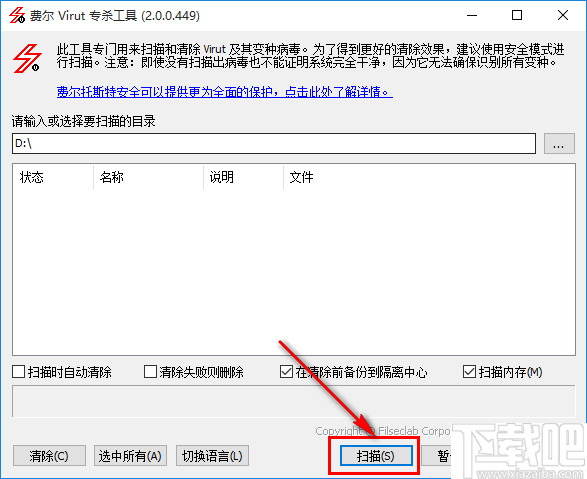Click the Filseclab logo in the title bar
Screen dimensions: 587x479
click(17, 15)
